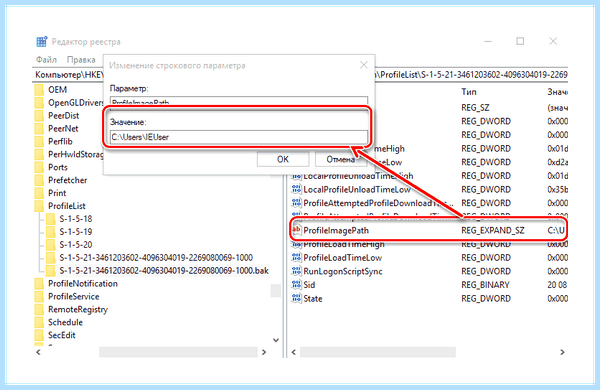The width and height of the screenshot is (600, 390).
Task: Click the Отмена button
Action: coord(341,159)
